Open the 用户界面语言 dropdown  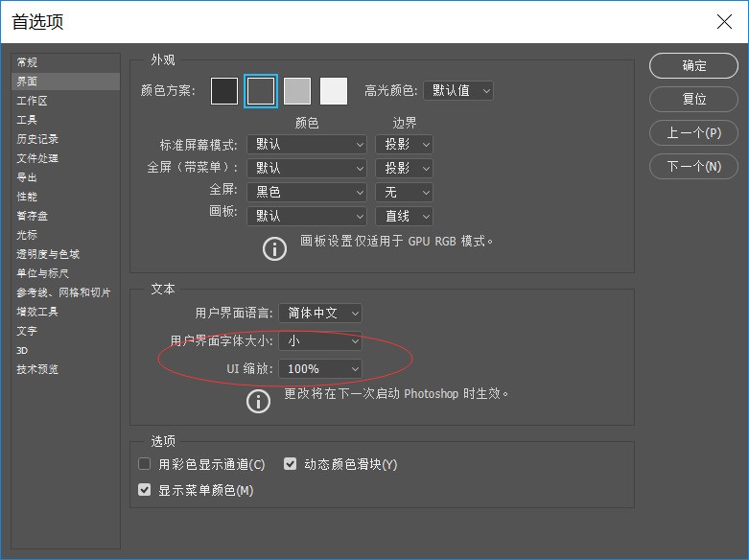coord(320,313)
